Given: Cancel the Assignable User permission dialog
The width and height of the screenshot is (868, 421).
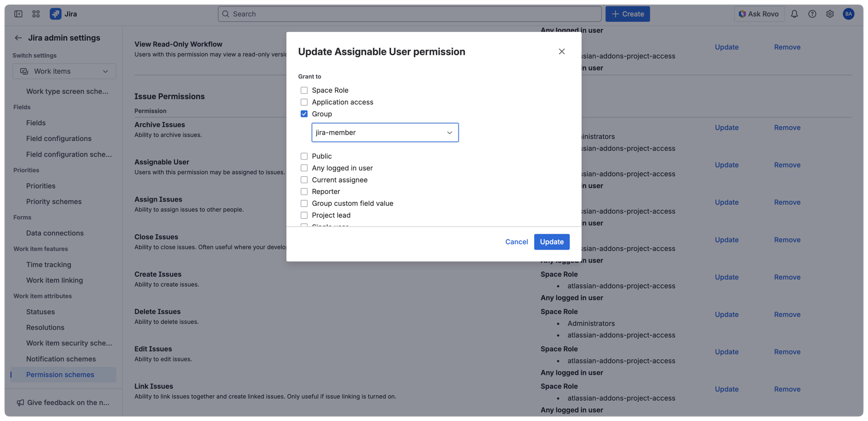Looking at the screenshot, I should [516, 242].
